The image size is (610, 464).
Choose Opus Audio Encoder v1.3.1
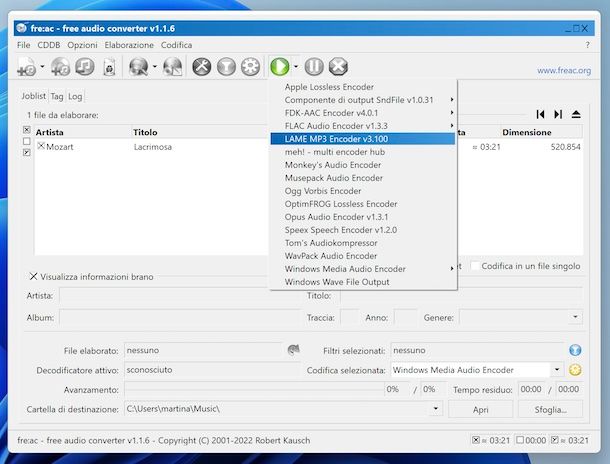click(x=363, y=217)
